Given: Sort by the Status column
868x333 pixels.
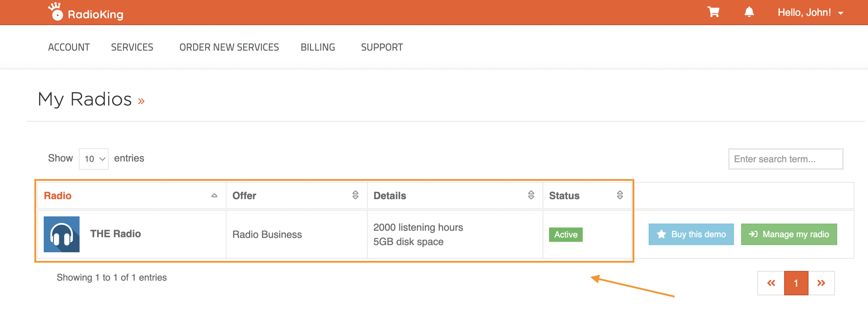Looking at the screenshot, I should [587, 196].
